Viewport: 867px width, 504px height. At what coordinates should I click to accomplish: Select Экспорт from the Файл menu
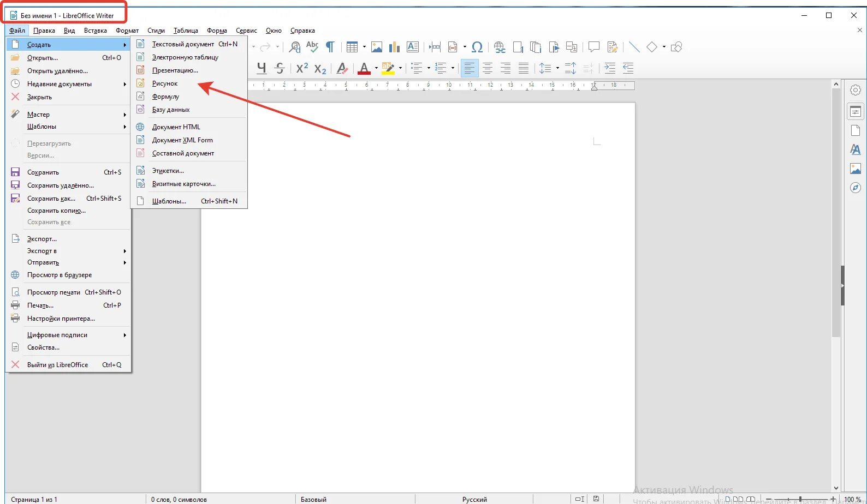click(68, 239)
